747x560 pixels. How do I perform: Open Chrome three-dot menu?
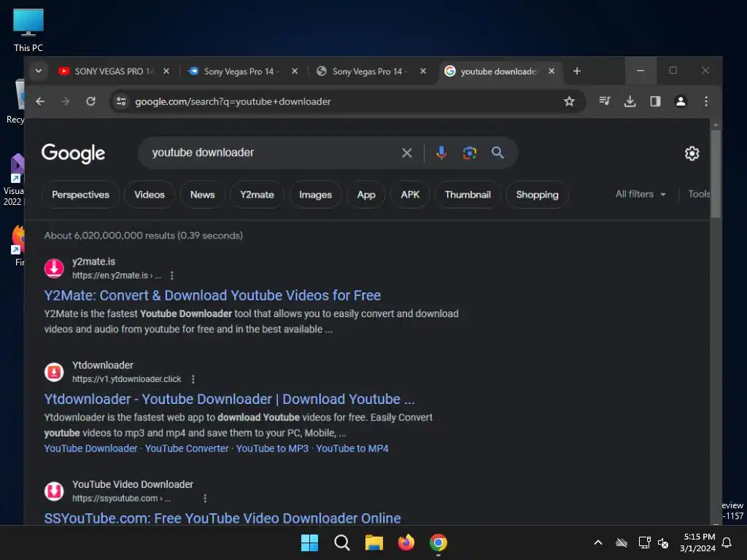point(706,101)
